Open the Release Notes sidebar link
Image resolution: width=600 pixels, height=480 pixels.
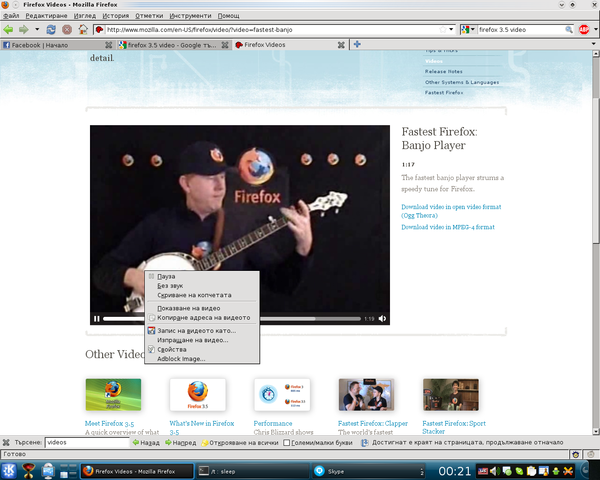pos(443,72)
